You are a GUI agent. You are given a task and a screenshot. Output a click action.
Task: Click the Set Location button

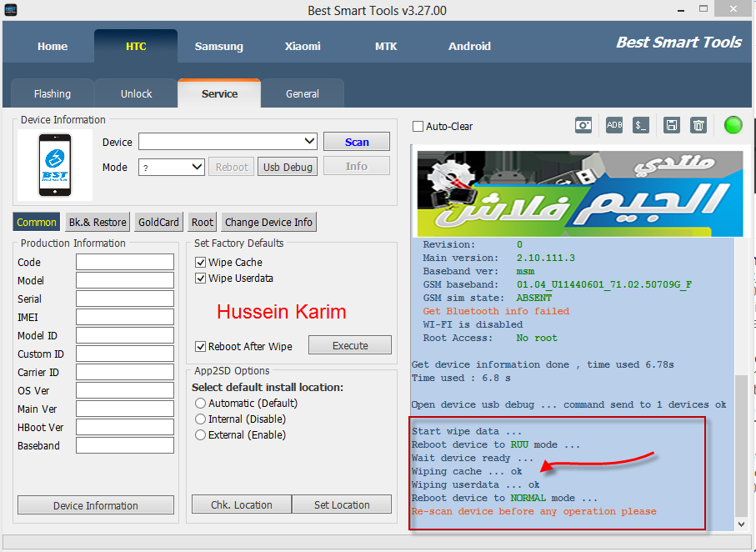click(342, 504)
